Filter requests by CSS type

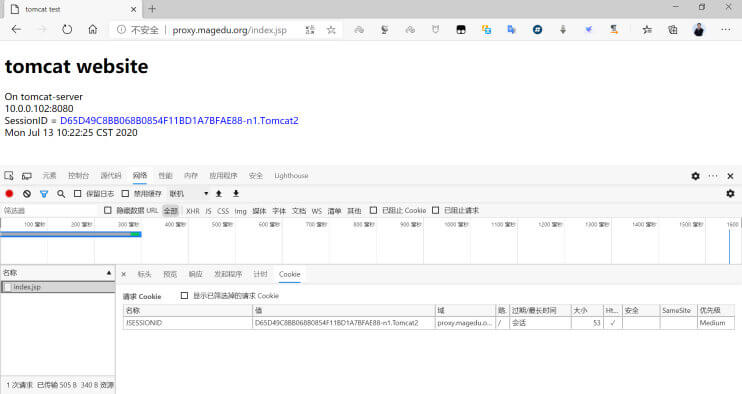(223, 211)
